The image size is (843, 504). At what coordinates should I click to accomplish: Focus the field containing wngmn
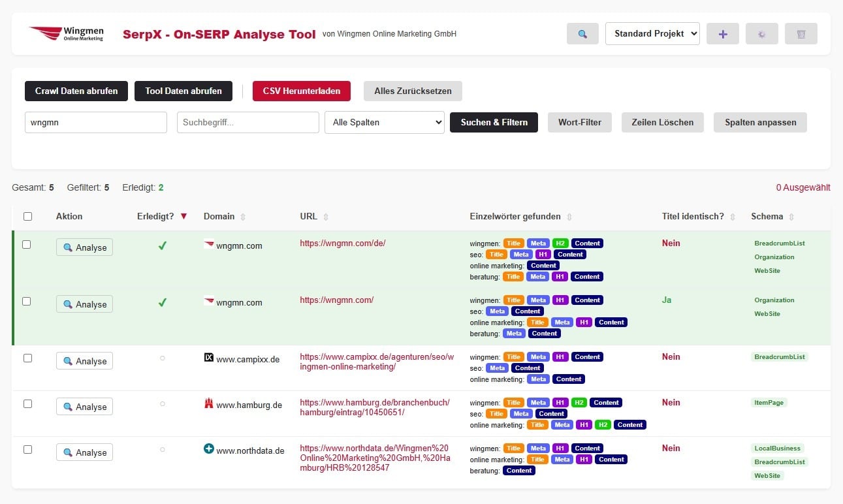(96, 122)
